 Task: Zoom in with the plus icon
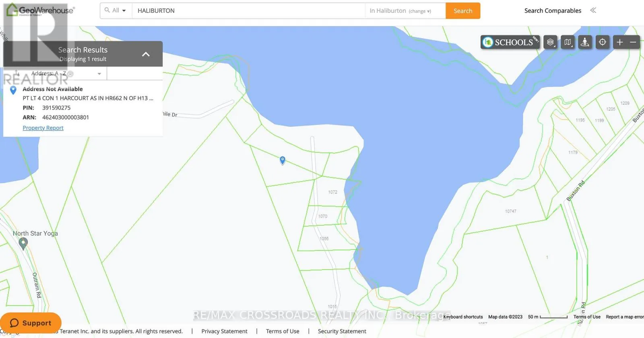click(x=620, y=42)
